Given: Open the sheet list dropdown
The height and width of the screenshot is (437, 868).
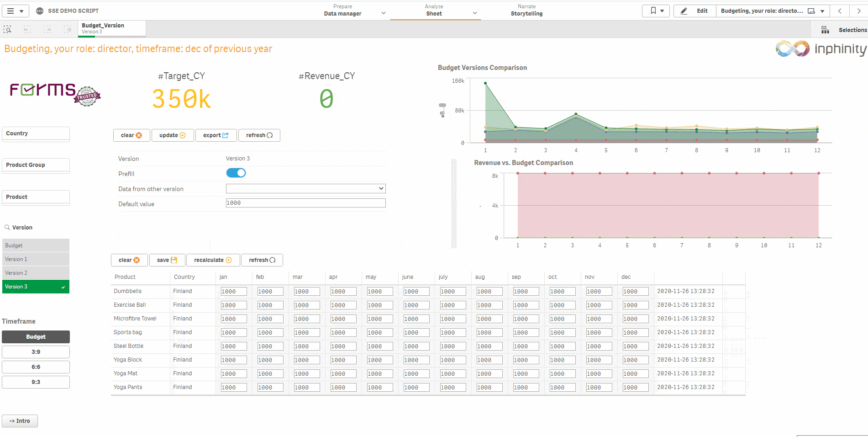Looking at the screenshot, I should point(772,11).
